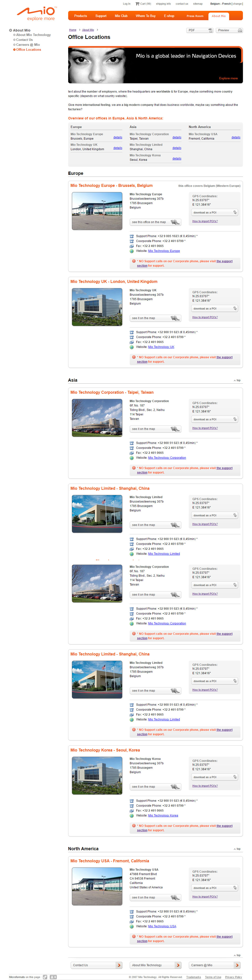
Task: Open details for Mio Technology USA overview
Action: (236, 137)
